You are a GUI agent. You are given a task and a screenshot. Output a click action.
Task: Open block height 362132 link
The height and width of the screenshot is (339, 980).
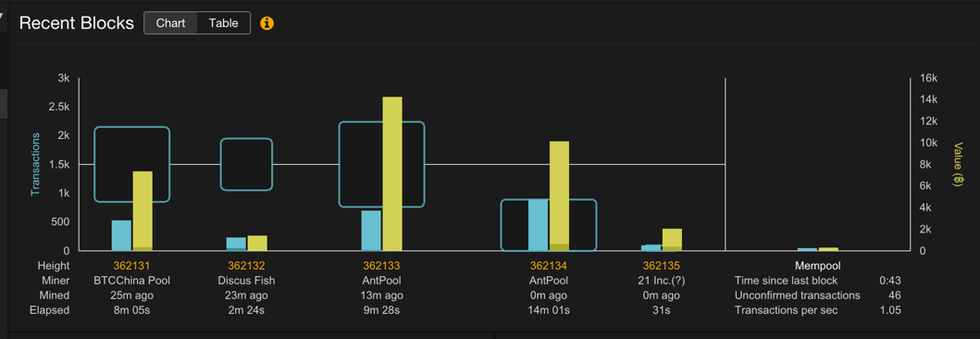coord(246,265)
